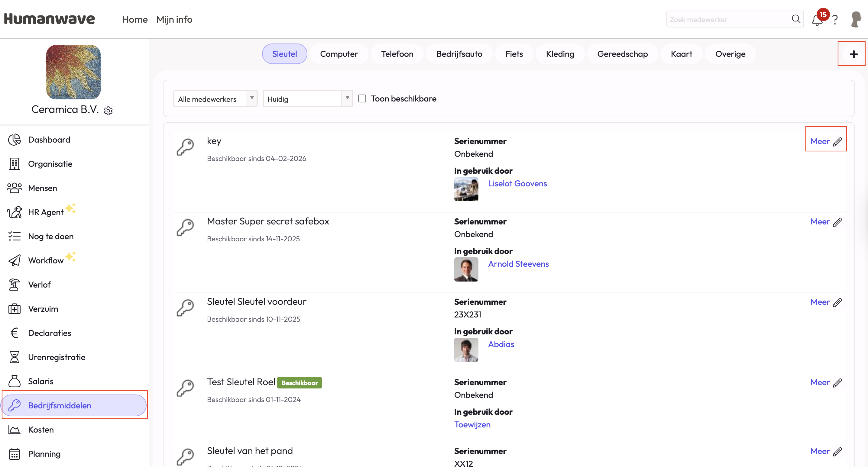868x467 pixels.
Task: Switch to the Computer tab
Action: [x=338, y=54]
